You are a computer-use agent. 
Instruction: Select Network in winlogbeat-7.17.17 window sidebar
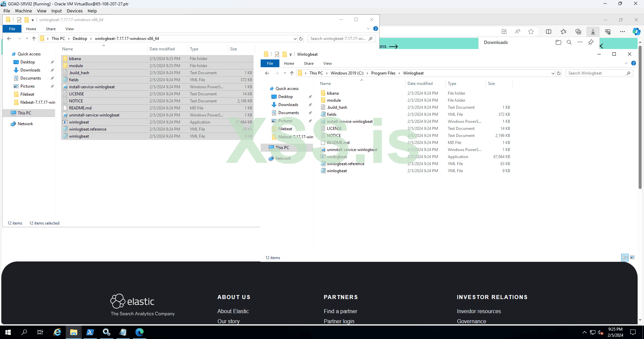pyautogui.click(x=25, y=124)
